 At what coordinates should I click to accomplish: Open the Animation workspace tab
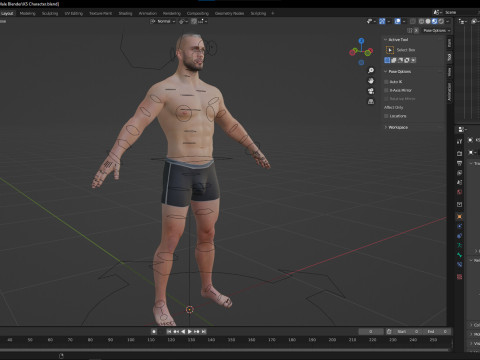pyautogui.click(x=147, y=13)
